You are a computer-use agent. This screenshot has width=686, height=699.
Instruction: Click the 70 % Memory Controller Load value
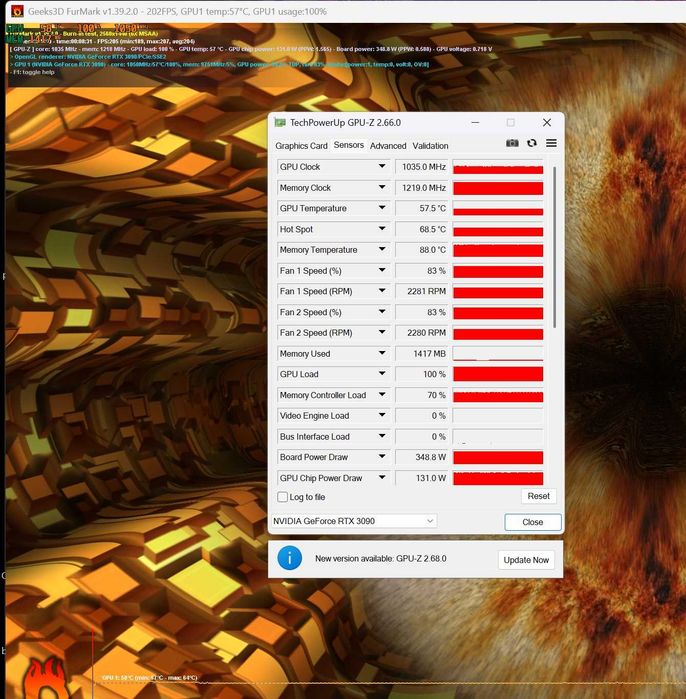pyautogui.click(x=421, y=395)
